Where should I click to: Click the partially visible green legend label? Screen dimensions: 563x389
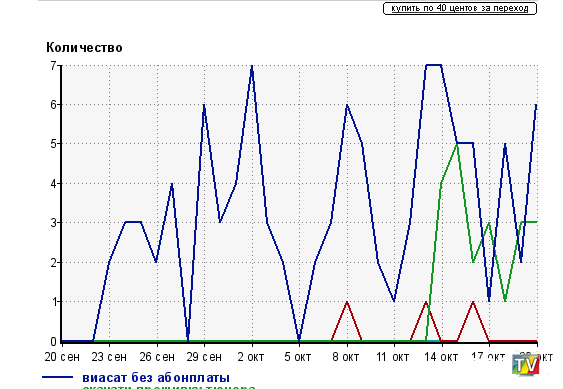169,387
